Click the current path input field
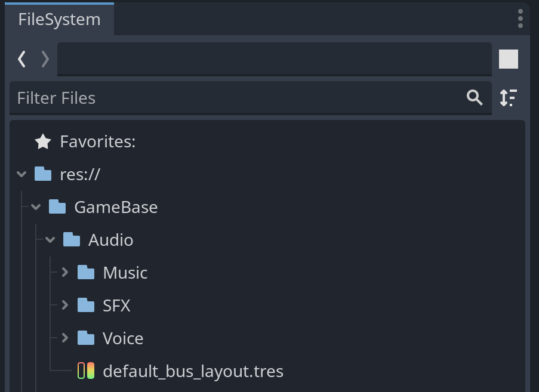The width and height of the screenshot is (539, 392). [x=275, y=58]
